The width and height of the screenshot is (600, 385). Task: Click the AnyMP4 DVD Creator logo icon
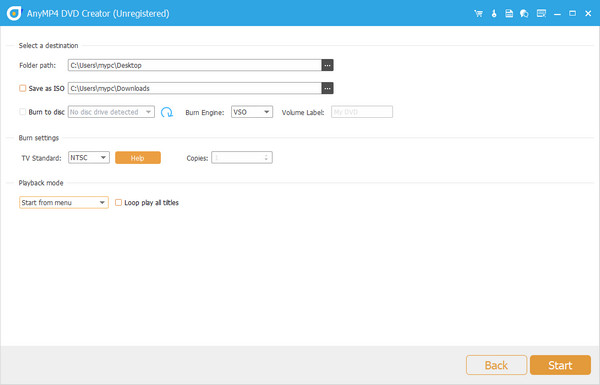point(14,13)
